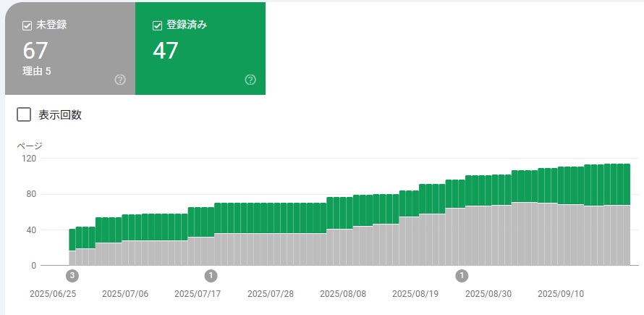Click the 2025/09/10 date axis label

[560, 295]
